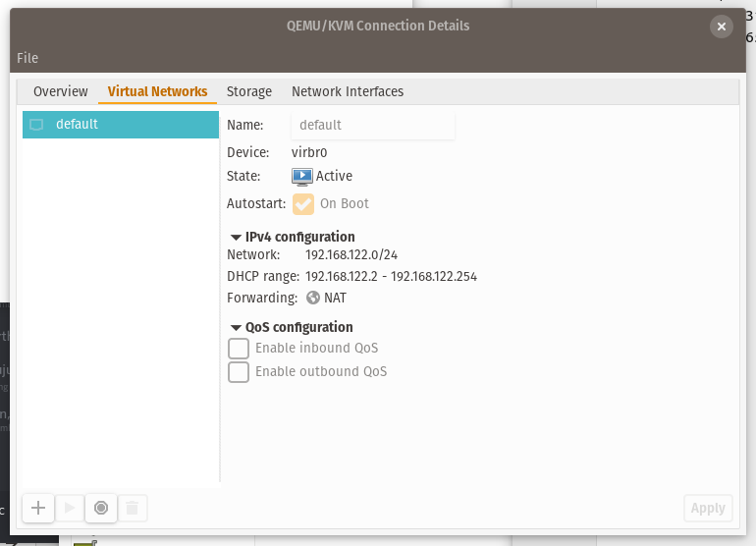Toggle Autostart On Boot checkbox
Viewport: 756px width, 546px height.
tap(303, 204)
